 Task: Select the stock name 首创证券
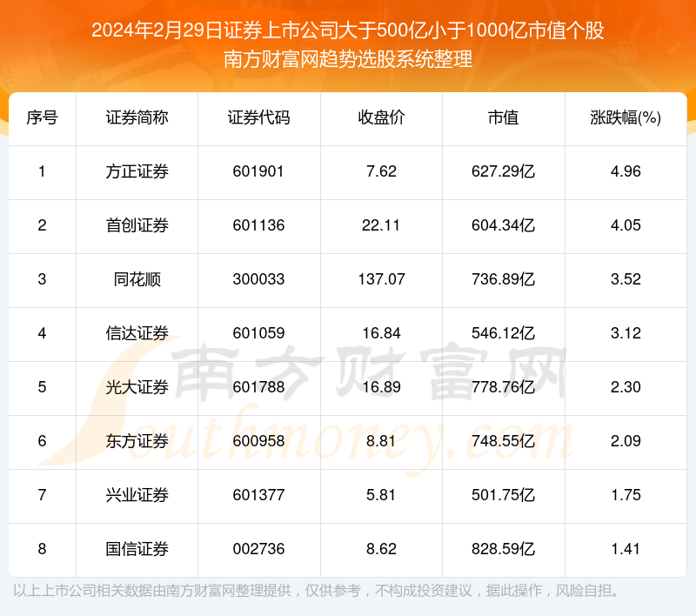[x=137, y=225]
